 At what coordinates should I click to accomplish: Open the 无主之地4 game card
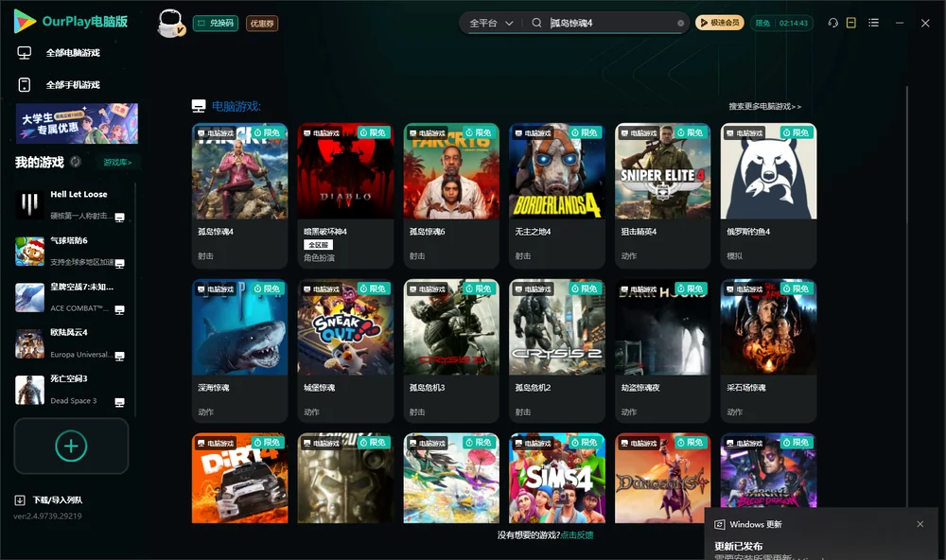point(557,196)
